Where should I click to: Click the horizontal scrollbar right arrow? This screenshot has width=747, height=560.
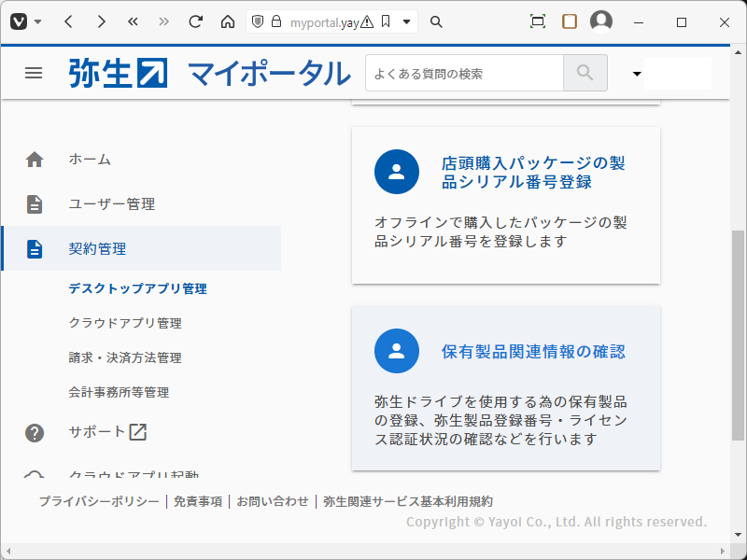pos(723,552)
